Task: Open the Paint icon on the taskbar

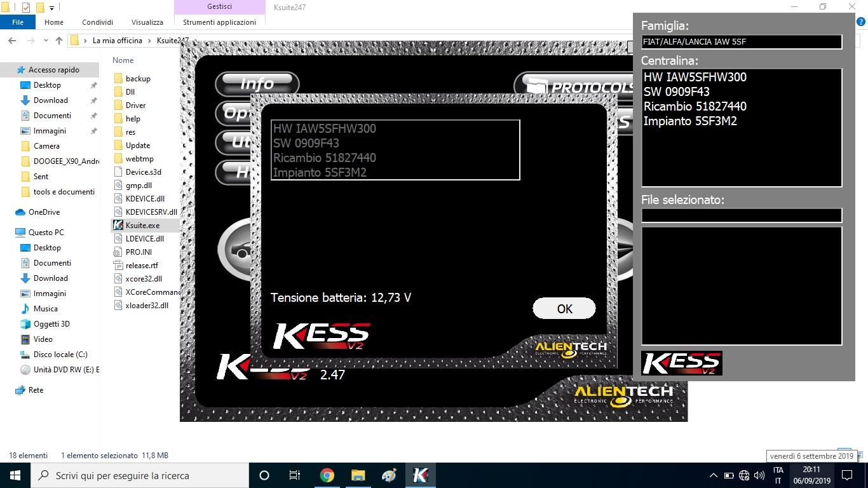Action: click(x=389, y=475)
